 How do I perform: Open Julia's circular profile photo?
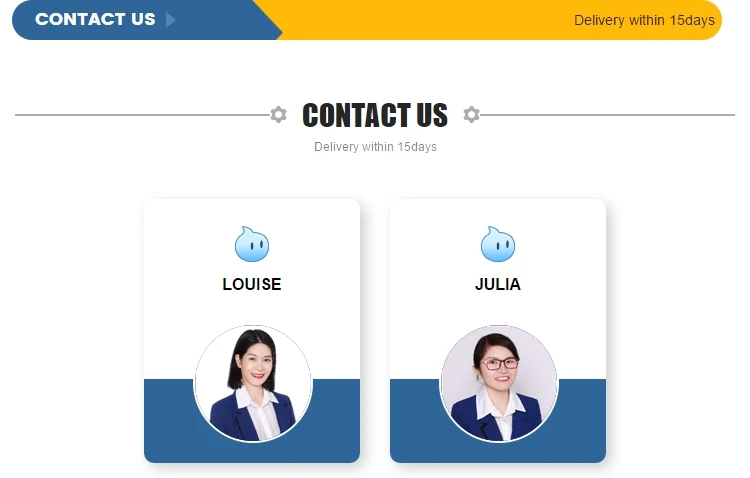click(498, 383)
